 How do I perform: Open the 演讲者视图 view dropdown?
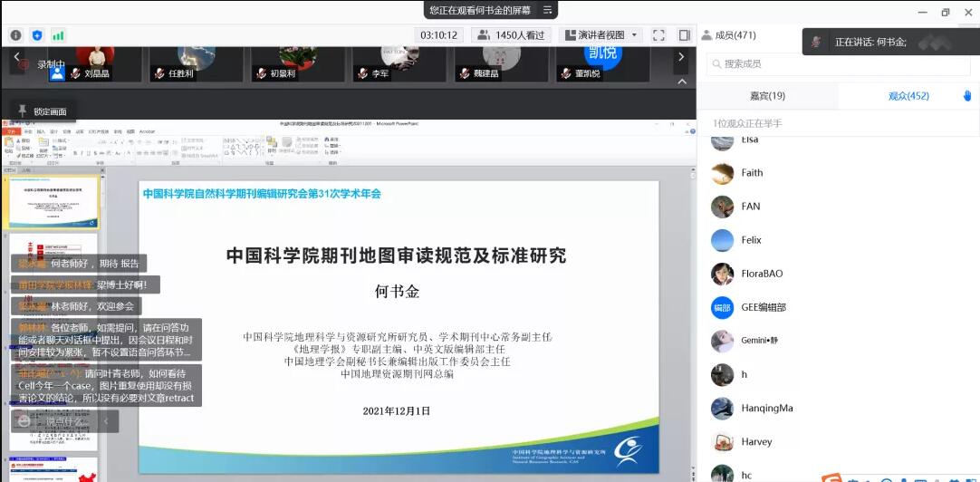602,35
